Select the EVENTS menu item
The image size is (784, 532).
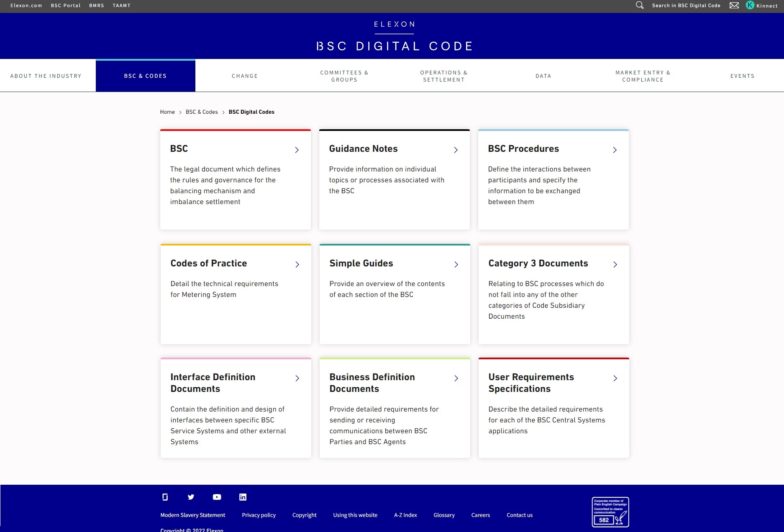[743, 76]
